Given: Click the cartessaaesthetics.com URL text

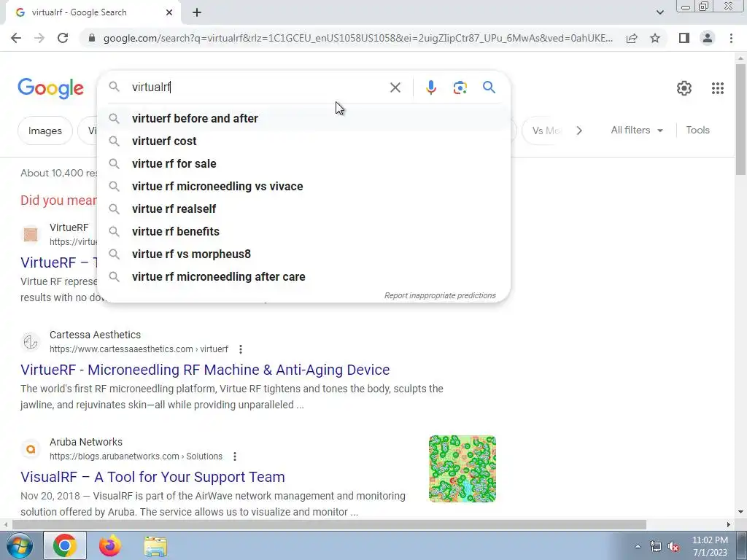Looking at the screenshot, I should point(139,349).
